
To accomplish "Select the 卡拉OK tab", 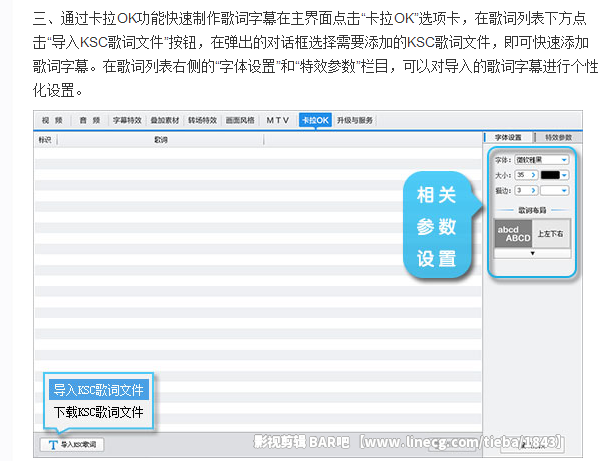I will (x=315, y=119).
